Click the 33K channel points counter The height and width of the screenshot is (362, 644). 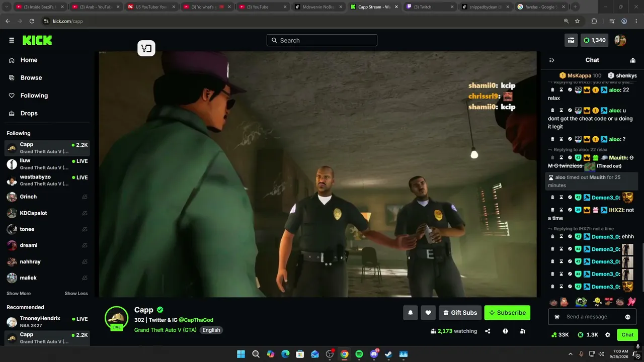point(560,335)
